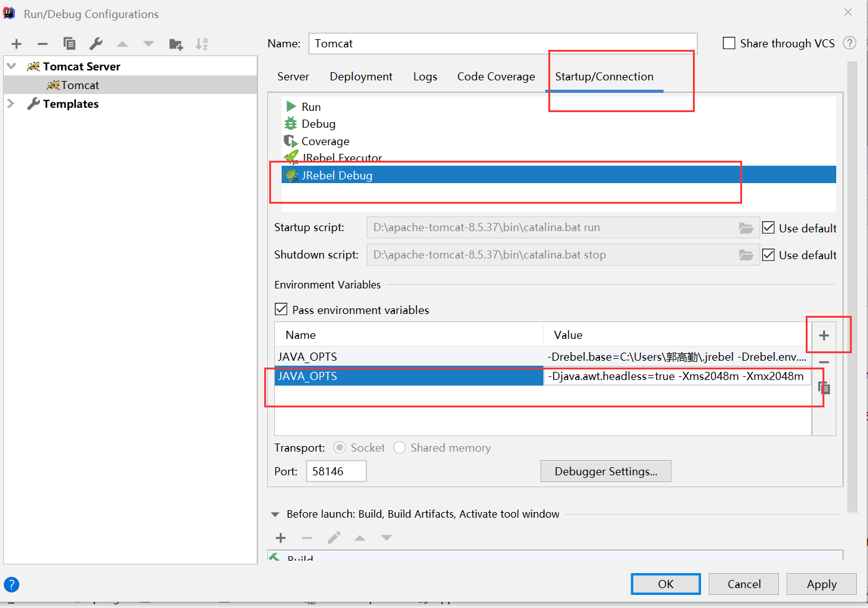Image resolution: width=868 pixels, height=608 pixels.
Task: Remove selected configuration with minus icon
Action: point(42,44)
